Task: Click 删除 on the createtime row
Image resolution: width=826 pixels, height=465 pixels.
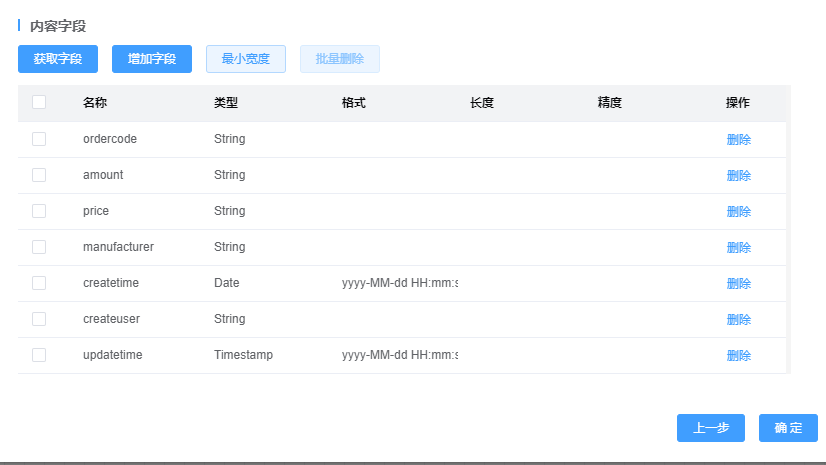Action: pos(738,284)
